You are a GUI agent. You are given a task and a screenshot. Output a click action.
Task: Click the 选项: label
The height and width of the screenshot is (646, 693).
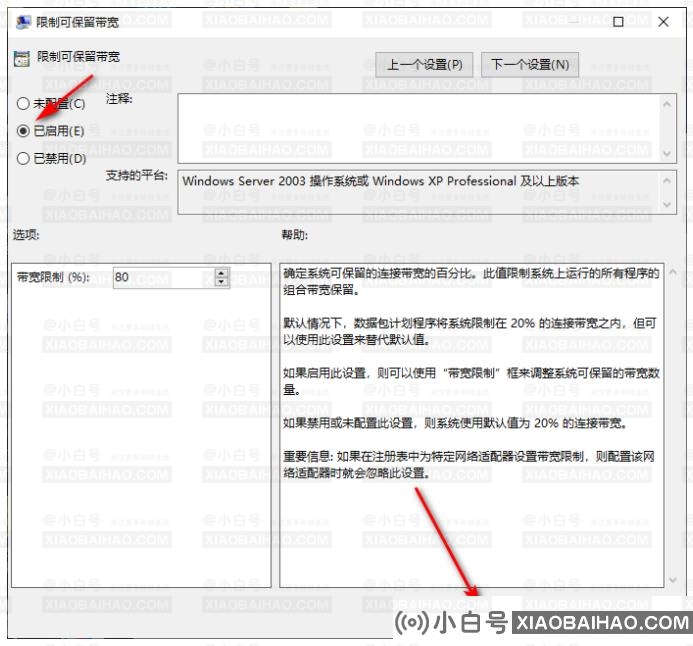pos(26,235)
